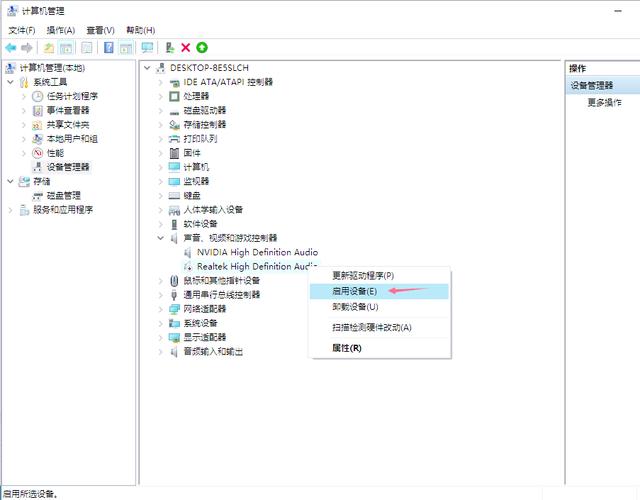Expand the 性能 node
Image resolution: width=640 pixels, height=500 pixels.
pos(24,153)
